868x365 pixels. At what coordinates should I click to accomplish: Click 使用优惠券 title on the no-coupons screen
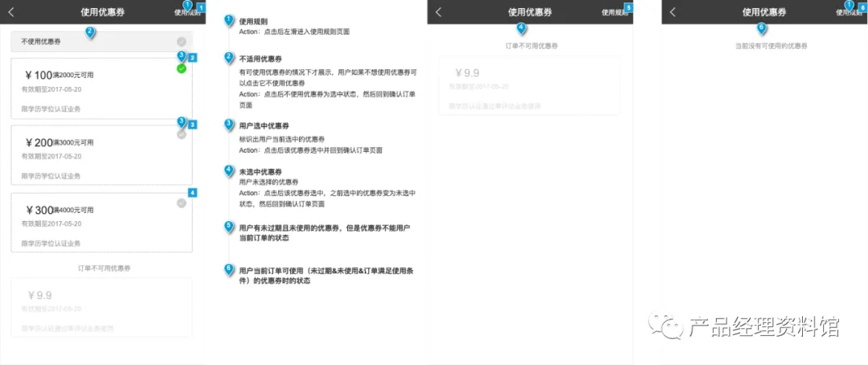764,12
